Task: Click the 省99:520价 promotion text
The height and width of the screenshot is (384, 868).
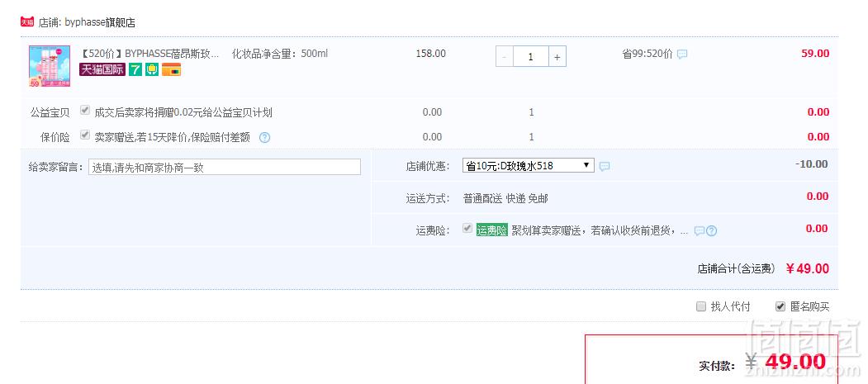Action: coord(647,54)
